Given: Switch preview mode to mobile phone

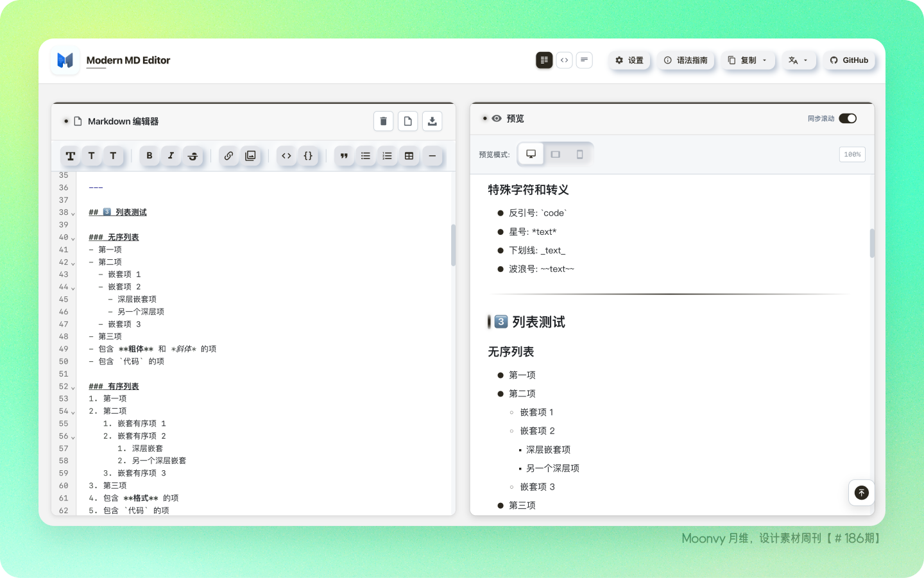Looking at the screenshot, I should tap(579, 155).
